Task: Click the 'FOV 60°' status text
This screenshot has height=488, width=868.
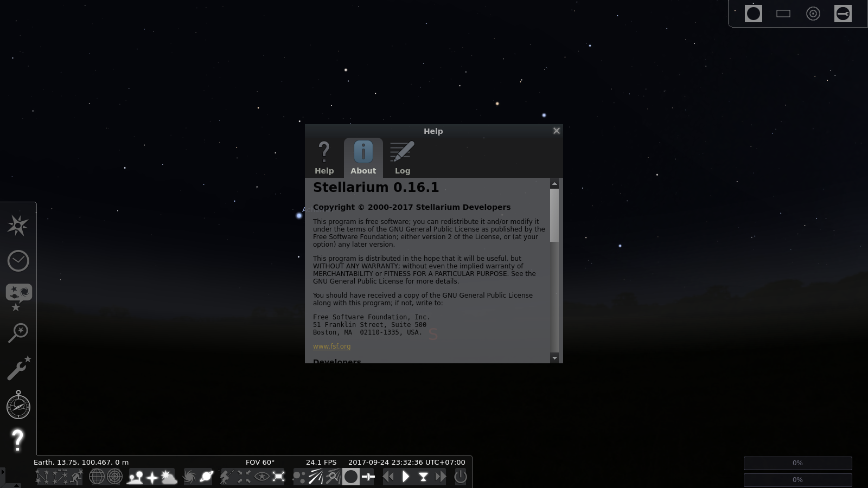Action: point(260,463)
